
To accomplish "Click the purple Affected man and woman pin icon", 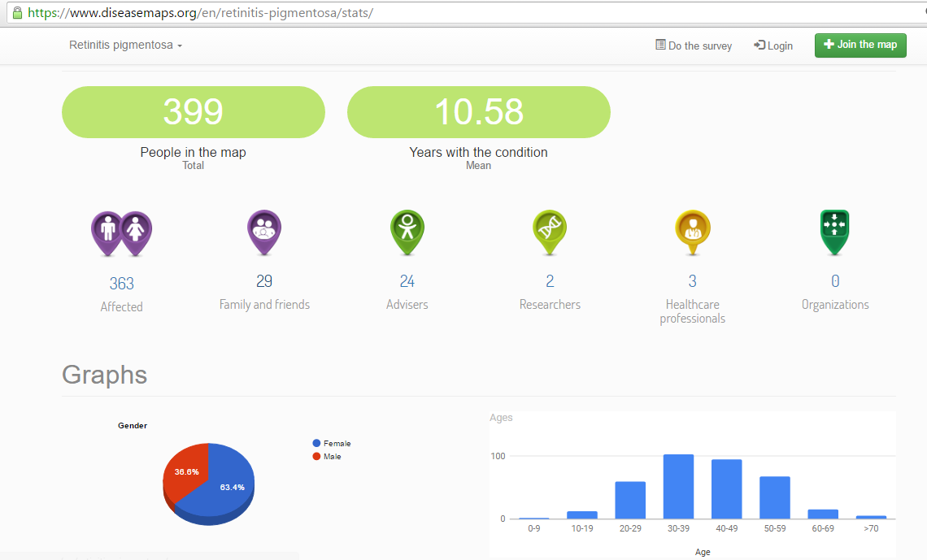I will (121, 233).
